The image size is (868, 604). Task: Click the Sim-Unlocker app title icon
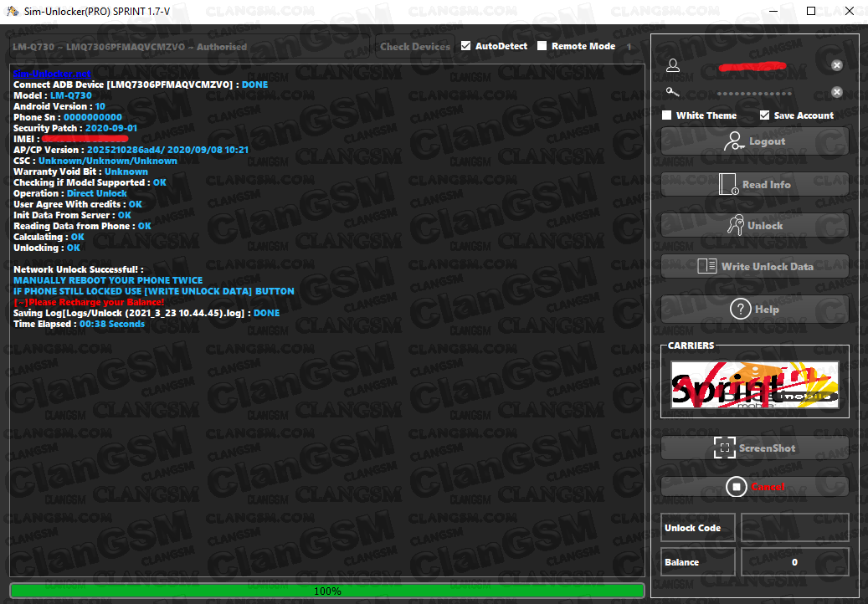13,11
